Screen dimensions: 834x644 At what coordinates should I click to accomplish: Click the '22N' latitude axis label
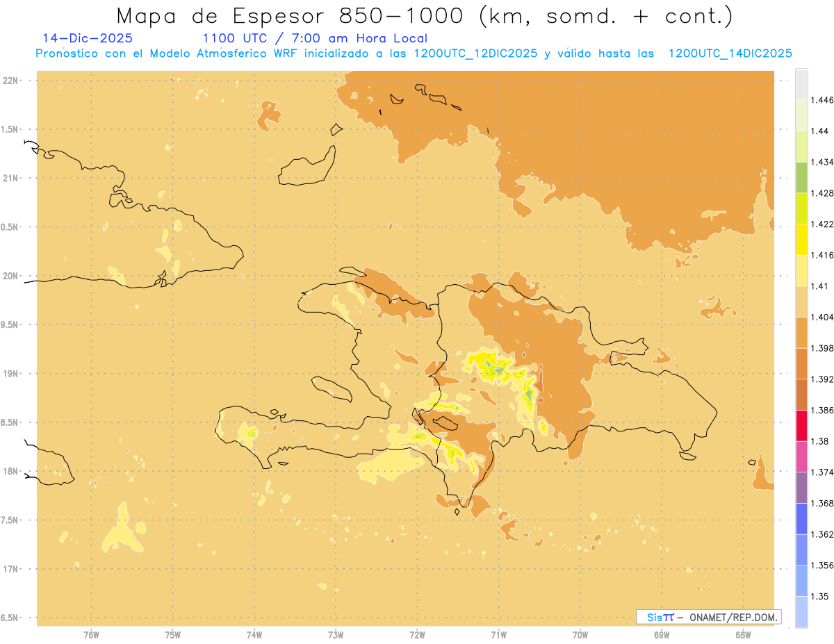[x=11, y=80]
